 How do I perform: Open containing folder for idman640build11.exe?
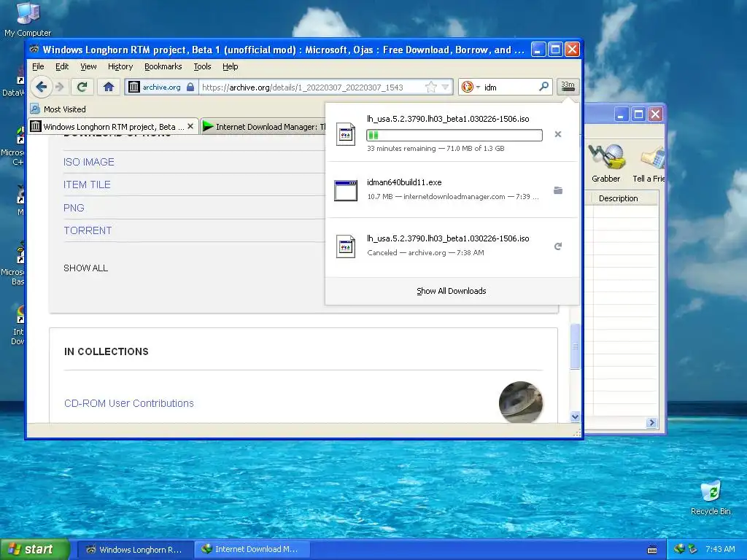click(x=558, y=190)
